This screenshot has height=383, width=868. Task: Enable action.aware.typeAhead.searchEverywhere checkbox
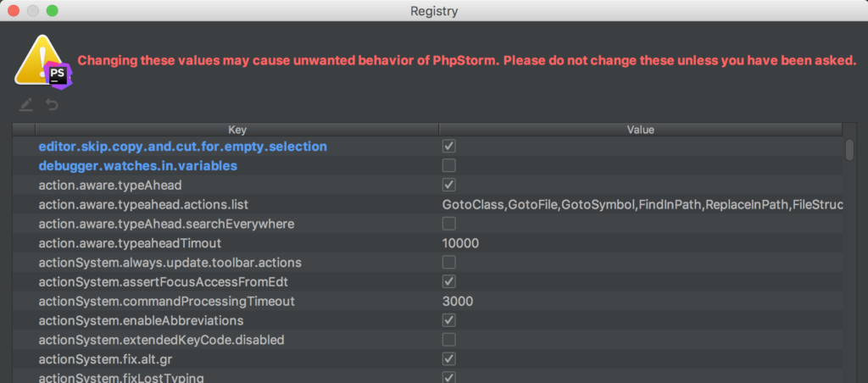449,224
